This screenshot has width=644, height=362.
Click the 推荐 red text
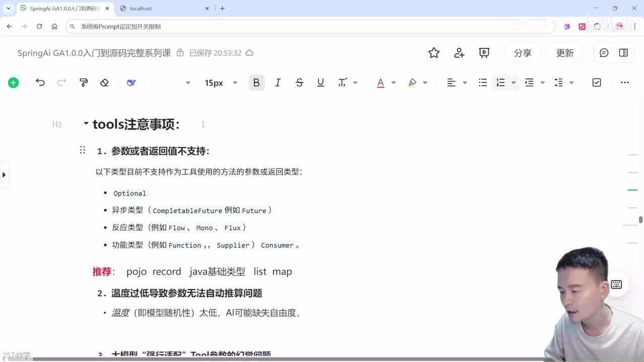click(102, 271)
